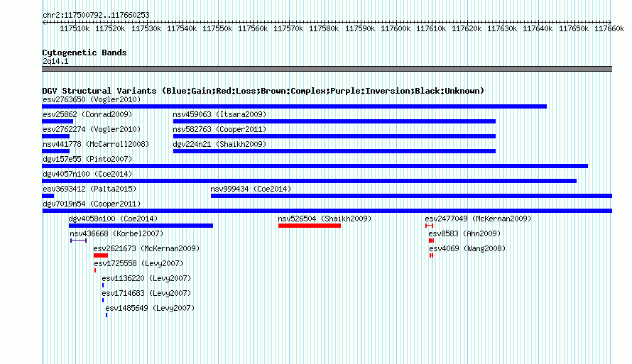The width and height of the screenshot is (632, 364).
Task: Select the esv2477049 (McKernan2009) label
Action: click(478, 219)
